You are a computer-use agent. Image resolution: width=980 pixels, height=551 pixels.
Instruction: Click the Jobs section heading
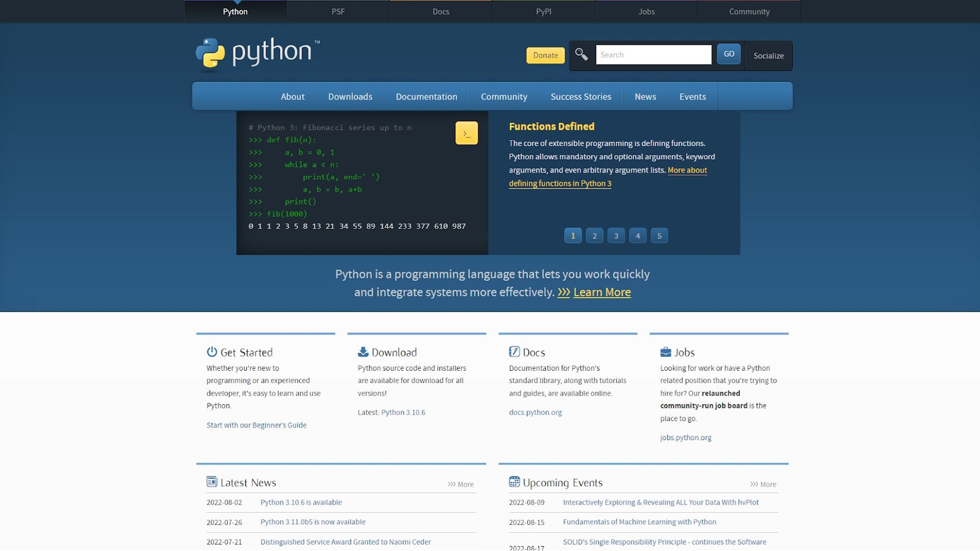coord(685,352)
